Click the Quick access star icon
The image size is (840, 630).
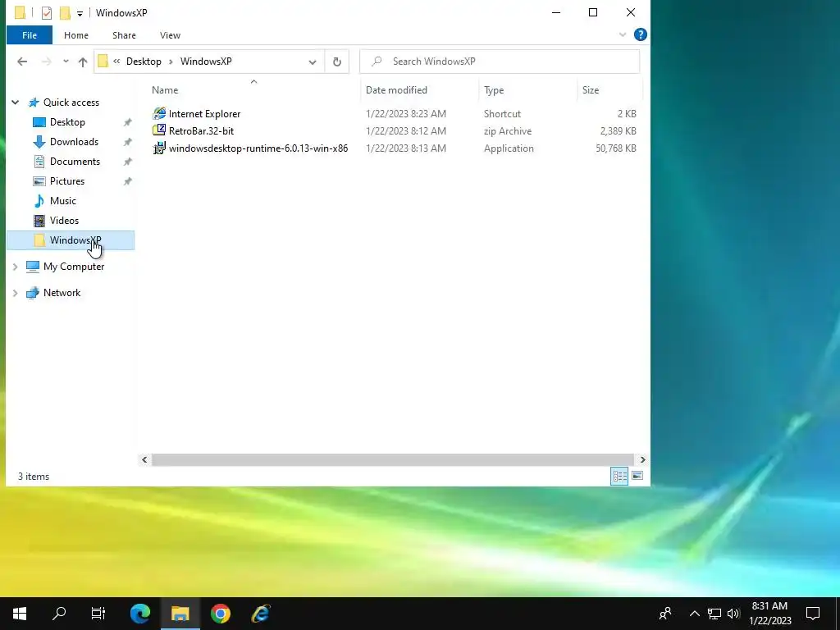point(34,103)
